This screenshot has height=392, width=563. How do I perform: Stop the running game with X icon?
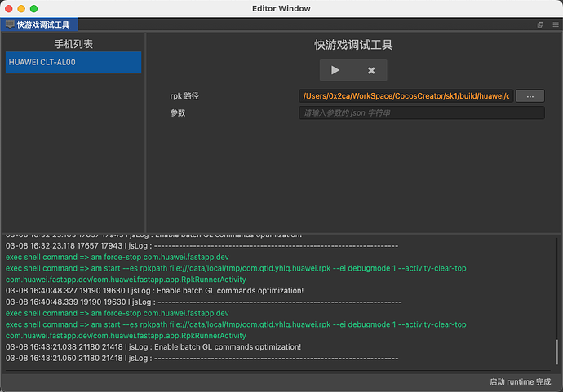tap(371, 70)
